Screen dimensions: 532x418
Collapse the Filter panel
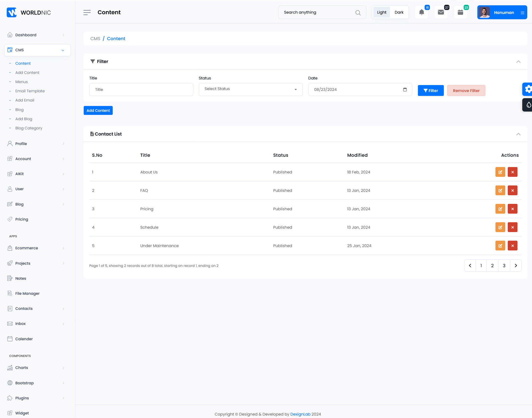(x=518, y=61)
